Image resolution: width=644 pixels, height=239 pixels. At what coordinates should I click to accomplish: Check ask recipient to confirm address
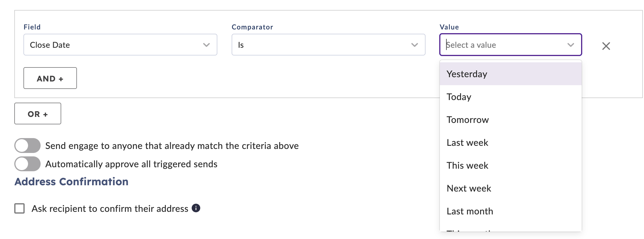pos(19,208)
